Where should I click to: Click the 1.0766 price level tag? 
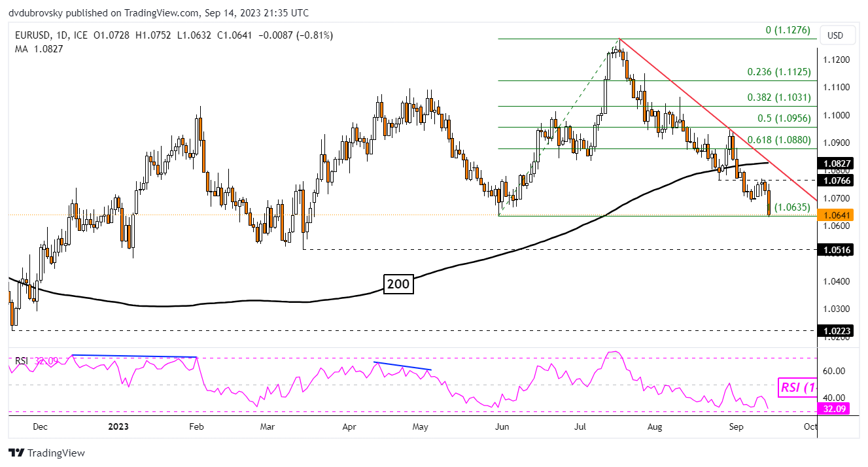837,180
